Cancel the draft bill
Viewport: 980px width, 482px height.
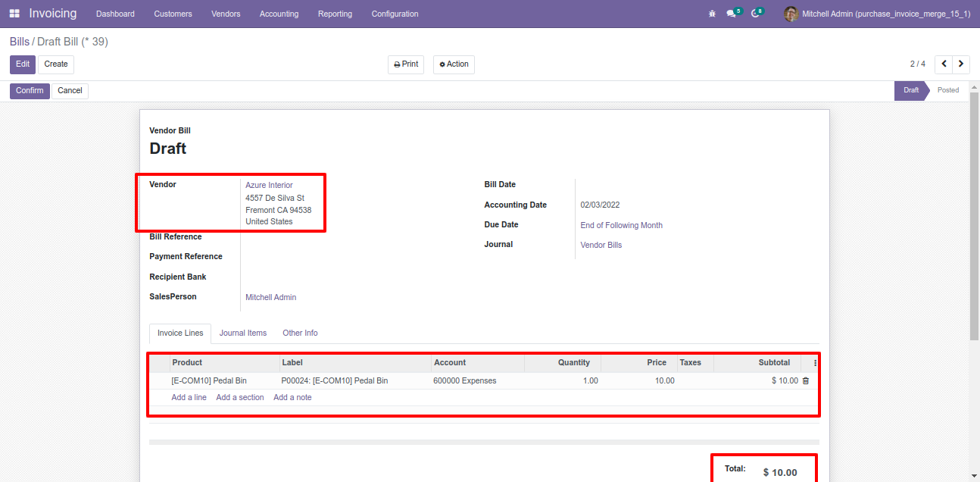pyautogui.click(x=70, y=91)
